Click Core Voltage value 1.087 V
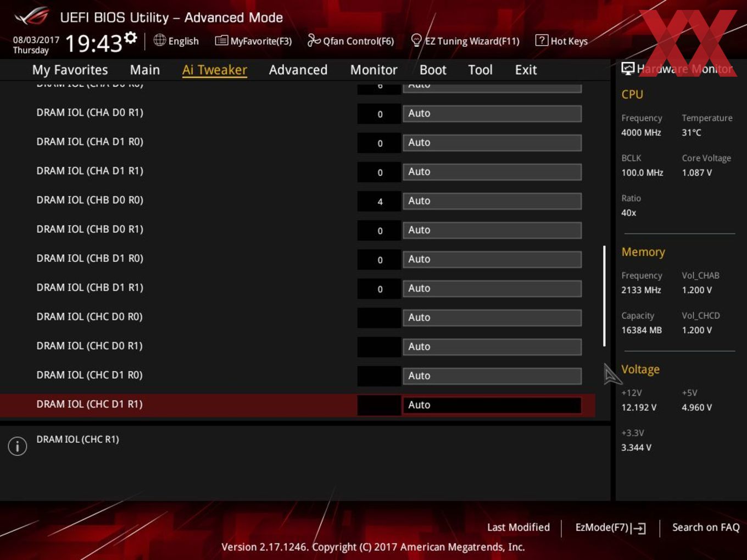 point(696,172)
